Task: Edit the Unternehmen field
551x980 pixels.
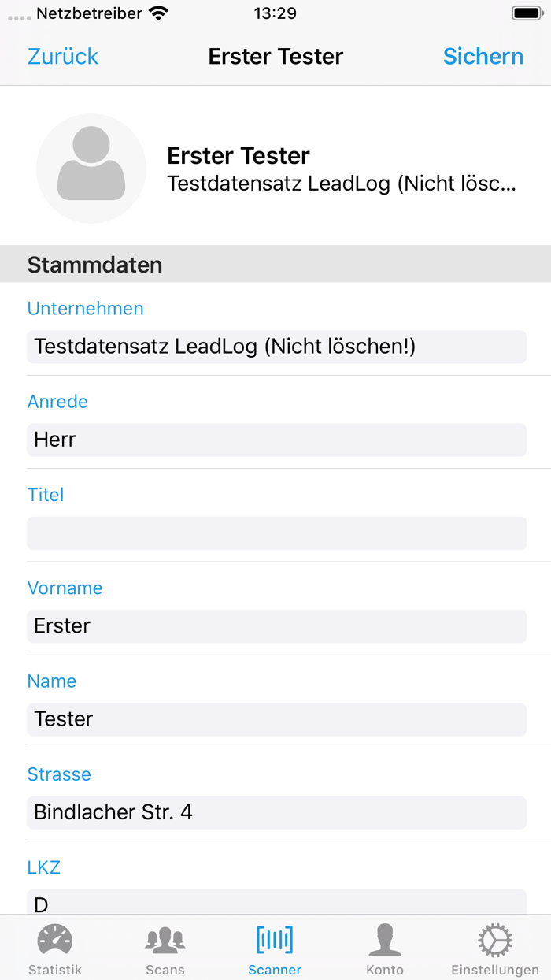Action: [x=275, y=347]
